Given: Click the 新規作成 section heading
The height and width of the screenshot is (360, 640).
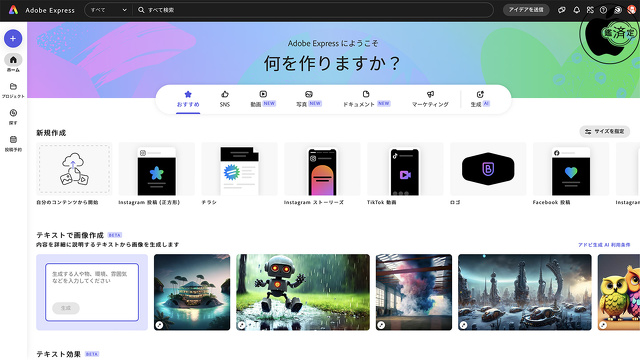Looking at the screenshot, I should [51, 133].
